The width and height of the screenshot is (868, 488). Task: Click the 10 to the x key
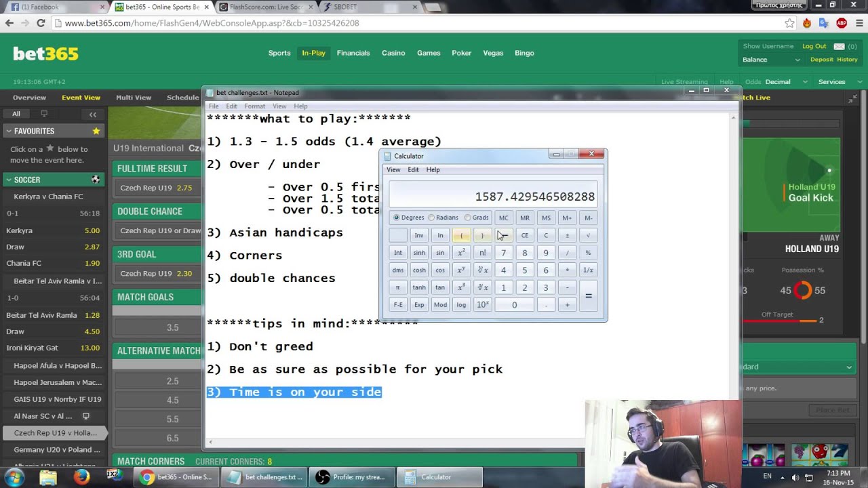tap(482, 305)
